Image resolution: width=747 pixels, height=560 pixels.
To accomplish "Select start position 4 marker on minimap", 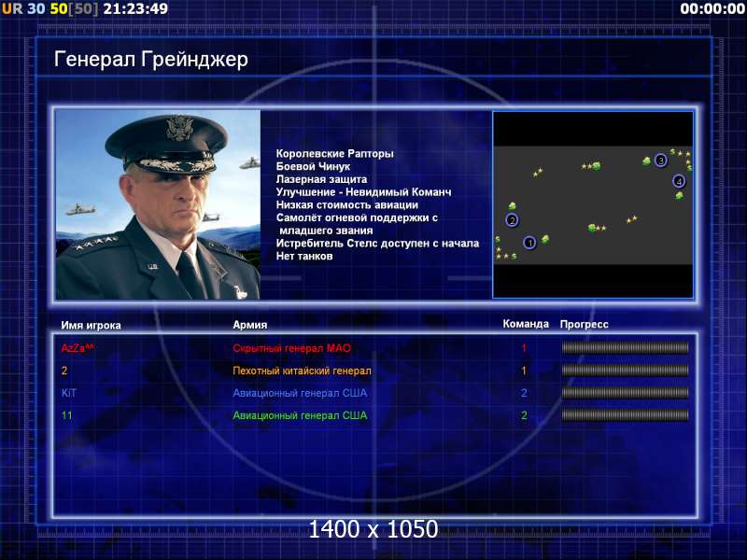I will pyautogui.click(x=679, y=181).
